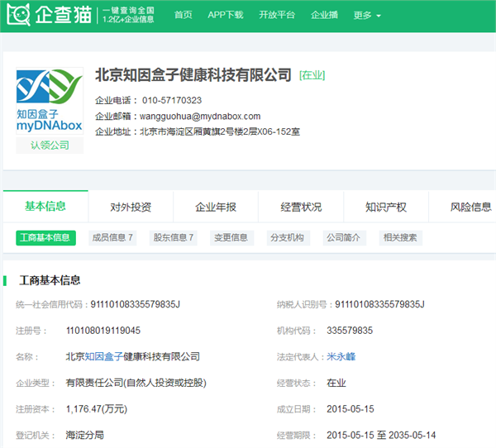Screen dimensions: 496x448
Task: Open 企业播 in the top navigation
Action: click(x=324, y=15)
